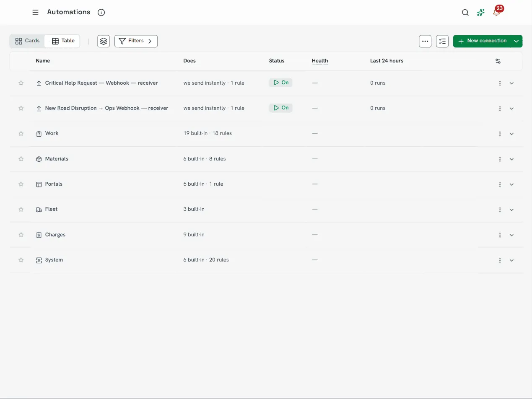Screen dimensions: 532x399
Task: Expand the Work row chevron
Action: [x=511, y=134]
